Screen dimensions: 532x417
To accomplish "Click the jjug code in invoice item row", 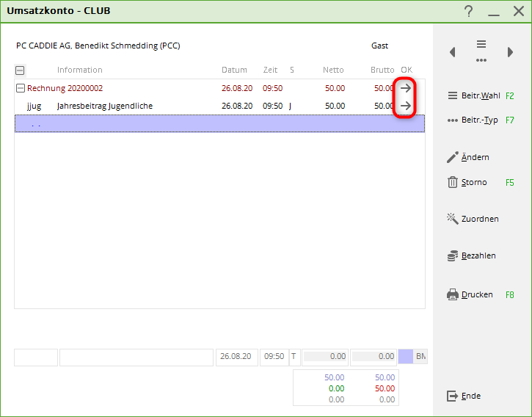I will [34, 106].
